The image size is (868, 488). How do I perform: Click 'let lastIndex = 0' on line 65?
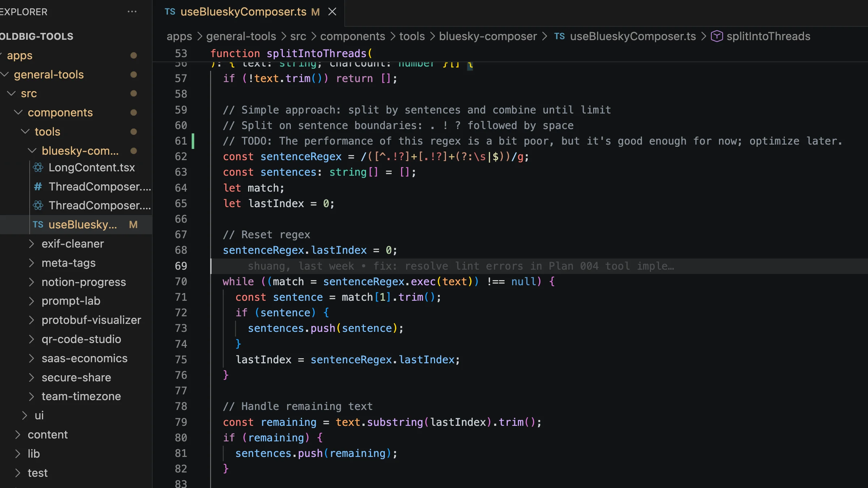click(278, 204)
